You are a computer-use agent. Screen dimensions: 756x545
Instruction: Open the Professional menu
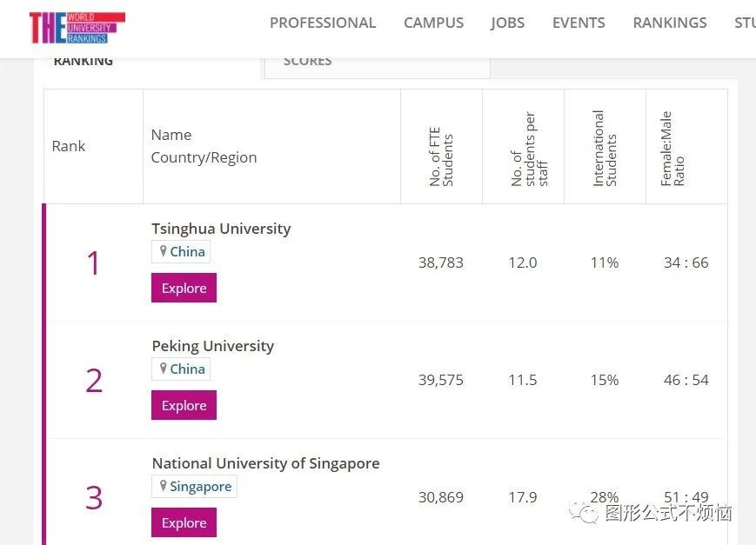323,23
